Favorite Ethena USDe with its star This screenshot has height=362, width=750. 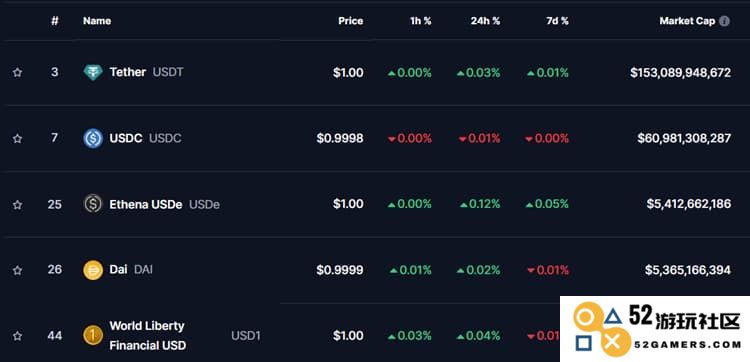pos(18,204)
